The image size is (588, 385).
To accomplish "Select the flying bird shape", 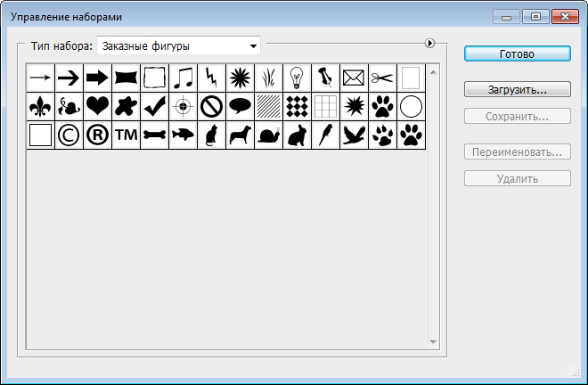I will 354,135.
